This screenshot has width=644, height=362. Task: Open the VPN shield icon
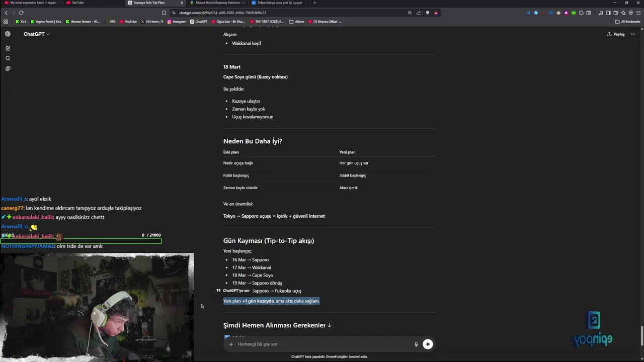(x=631, y=13)
